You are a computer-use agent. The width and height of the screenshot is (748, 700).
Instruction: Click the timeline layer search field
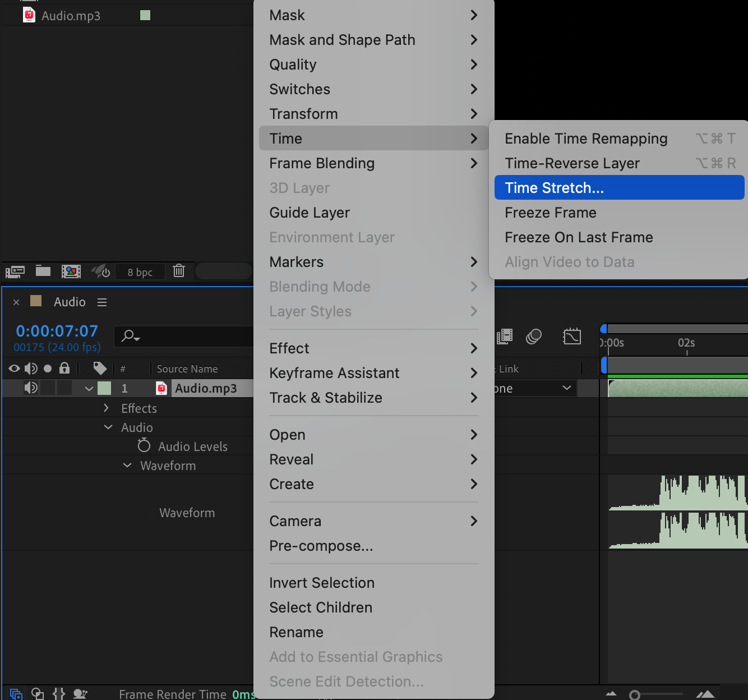pyautogui.click(x=185, y=337)
